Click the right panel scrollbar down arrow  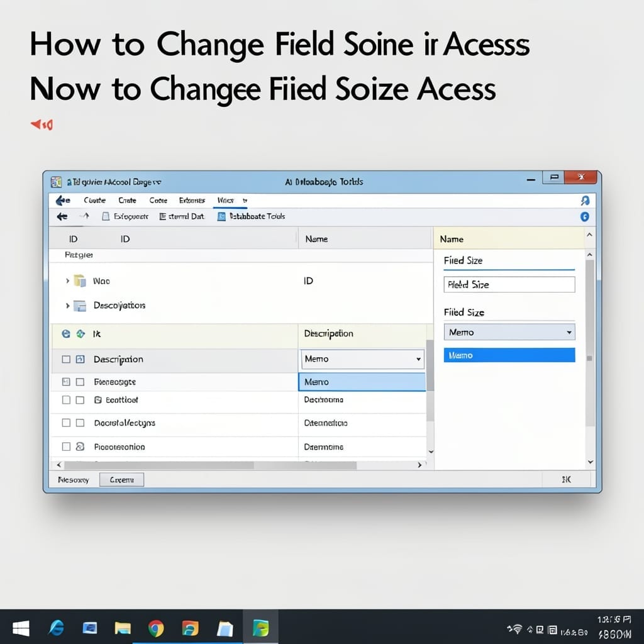tap(590, 462)
